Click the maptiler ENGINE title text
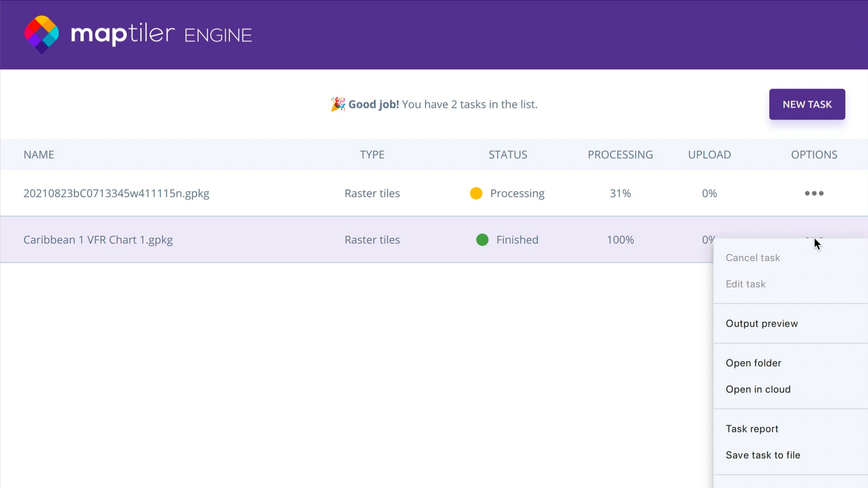Image resolution: width=868 pixels, height=488 pixels. [x=161, y=34]
